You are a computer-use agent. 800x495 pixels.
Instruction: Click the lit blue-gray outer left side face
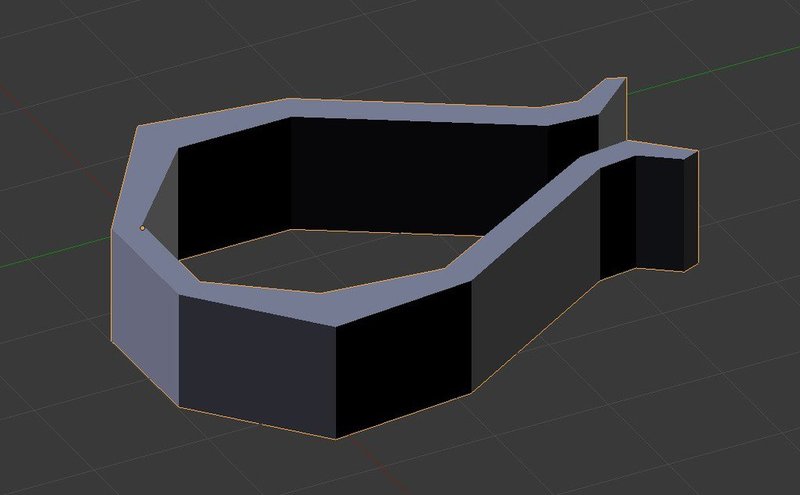pos(144,316)
